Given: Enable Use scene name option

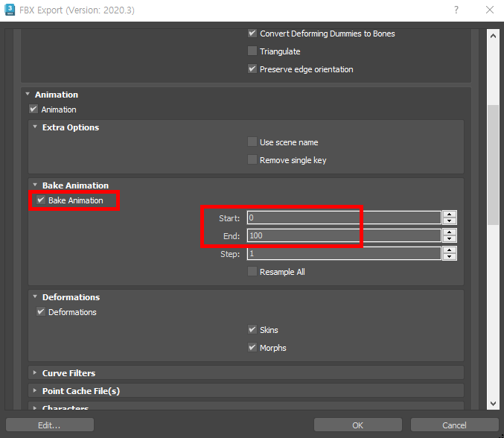Looking at the screenshot, I should [x=252, y=142].
